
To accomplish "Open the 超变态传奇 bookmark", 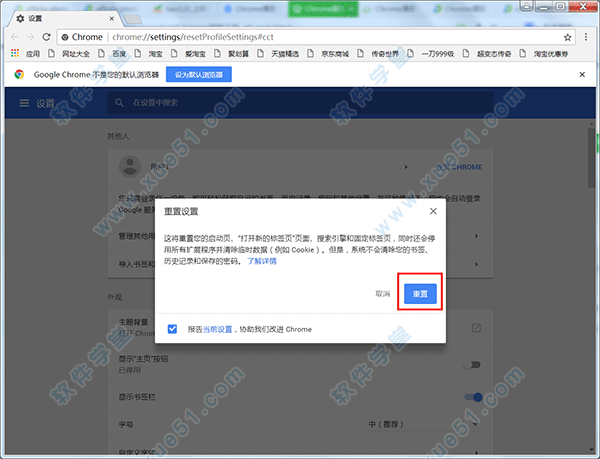I will tap(487, 54).
